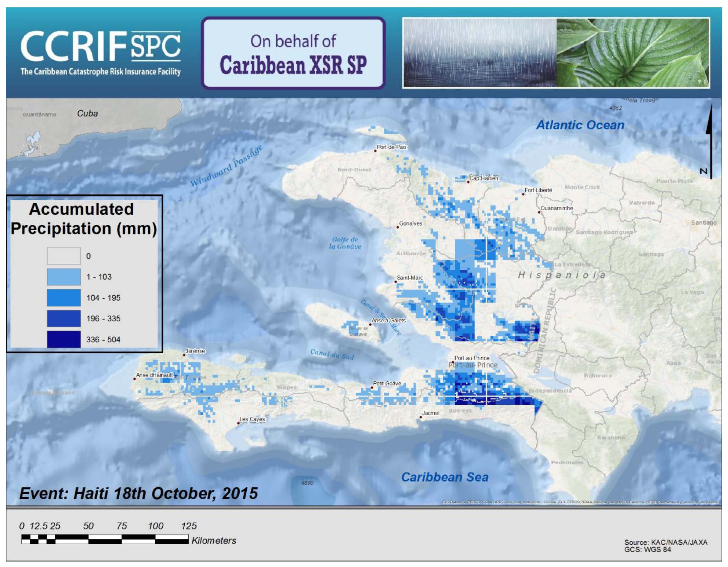Click the 'Ouanaminthe' city label

[557, 208]
